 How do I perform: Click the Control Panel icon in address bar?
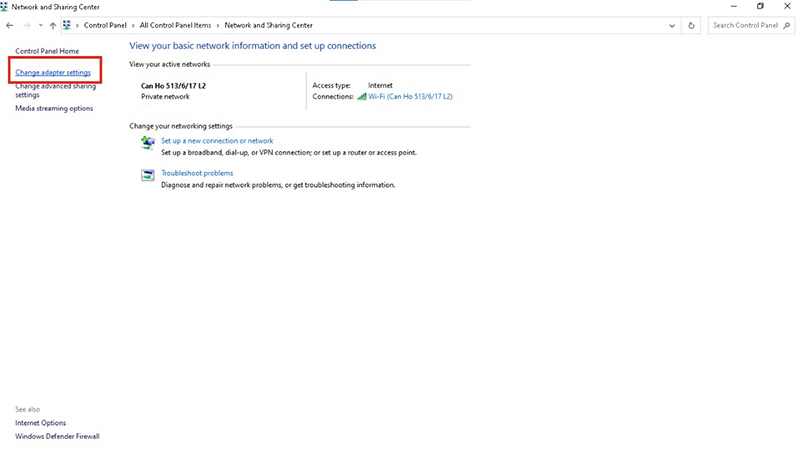coord(67,25)
